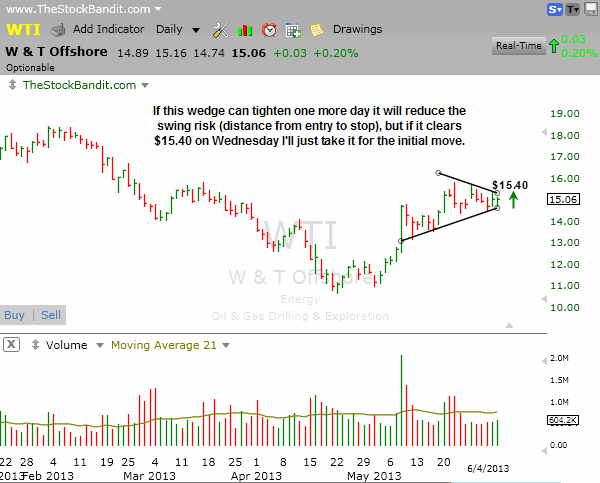This screenshot has width=600, height=483.
Task: Open the Add Indicator menu
Action: pos(109,29)
